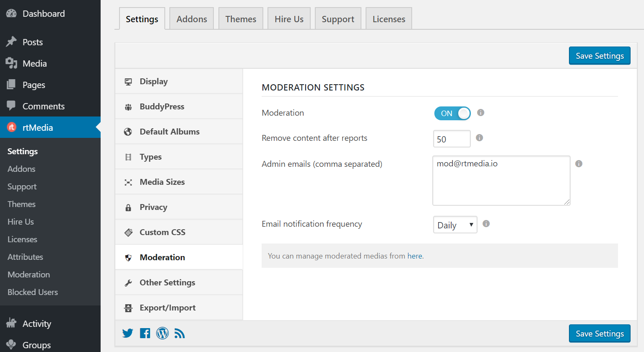644x352 pixels.
Task: Click the Moderation shield icon
Action: pos(129,257)
